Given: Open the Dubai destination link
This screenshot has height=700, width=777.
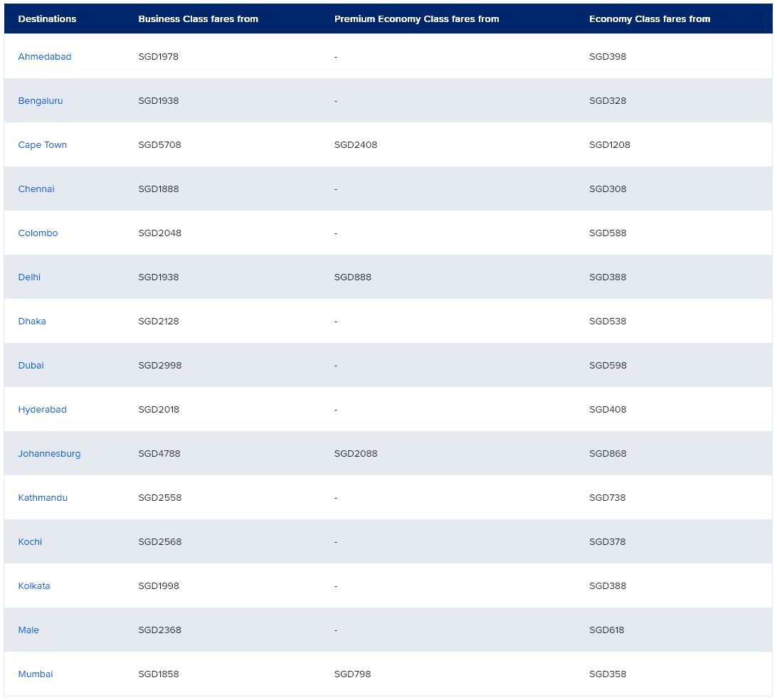Looking at the screenshot, I should pos(31,366).
